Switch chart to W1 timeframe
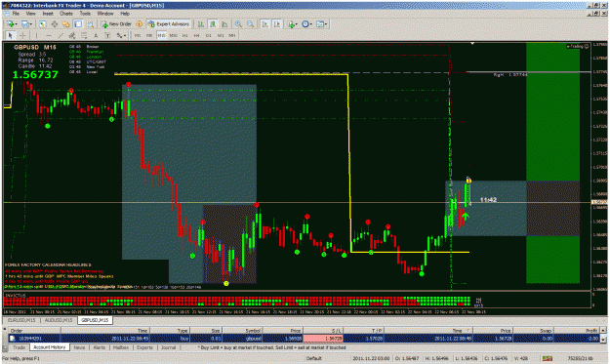Image resolution: width=610 pixels, height=364 pixels. pos(221,35)
